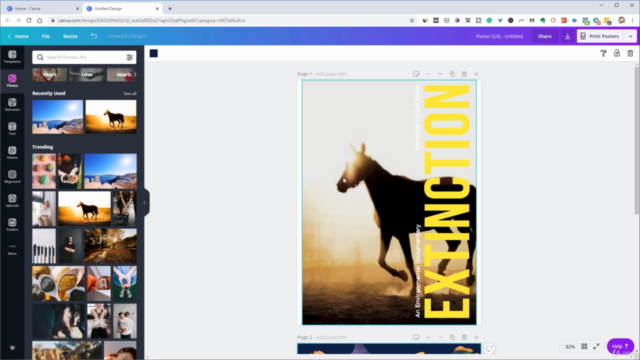The height and width of the screenshot is (360, 640).
Task: Show more category chips with right arrow
Action: pyautogui.click(x=135, y=75)
